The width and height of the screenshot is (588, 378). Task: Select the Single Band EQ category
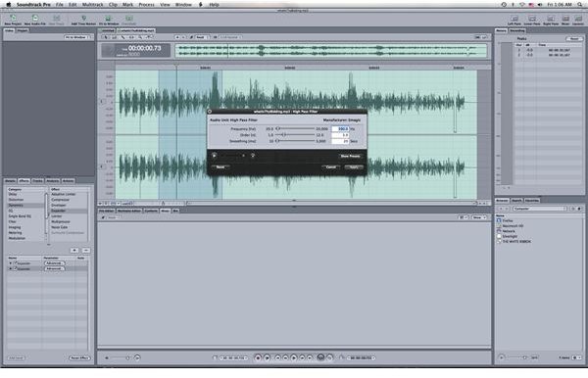tap(20, 216)
